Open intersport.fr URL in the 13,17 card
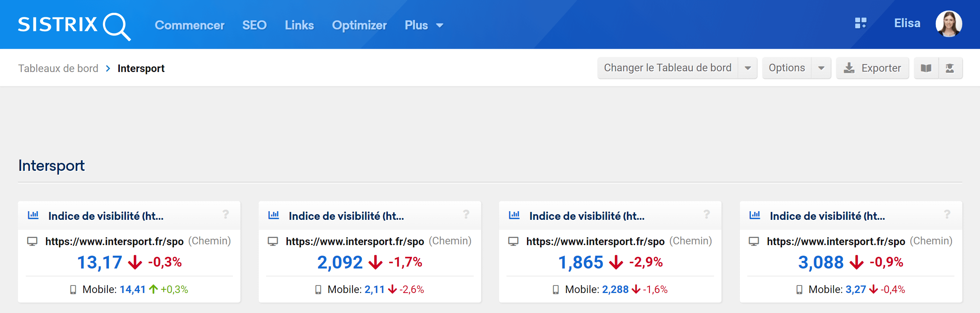 click(x=115, y=241)
